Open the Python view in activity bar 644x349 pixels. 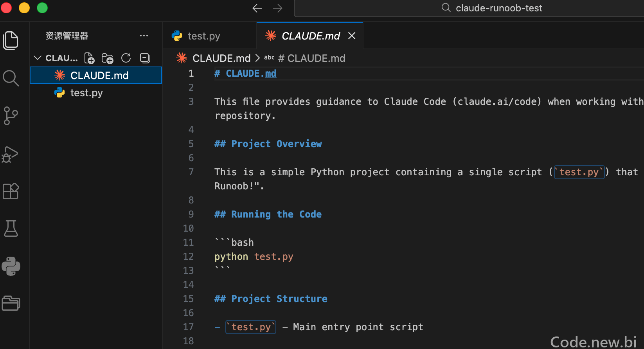(11, 266)
